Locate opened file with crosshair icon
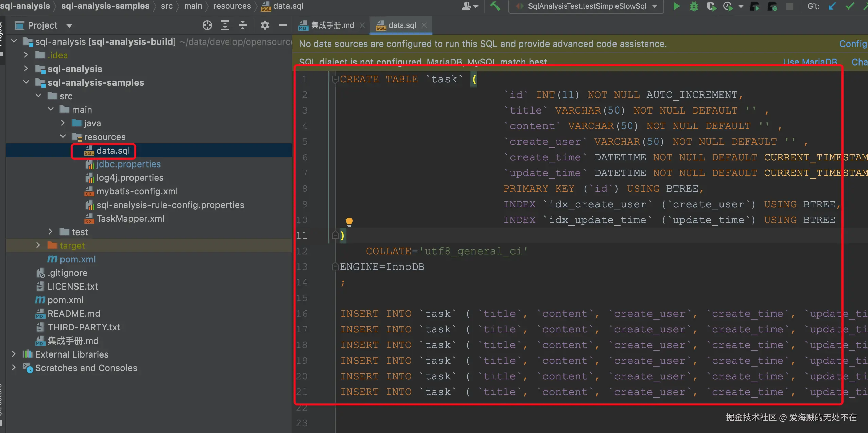Screen dimensions: 868x433 [207, 25]
